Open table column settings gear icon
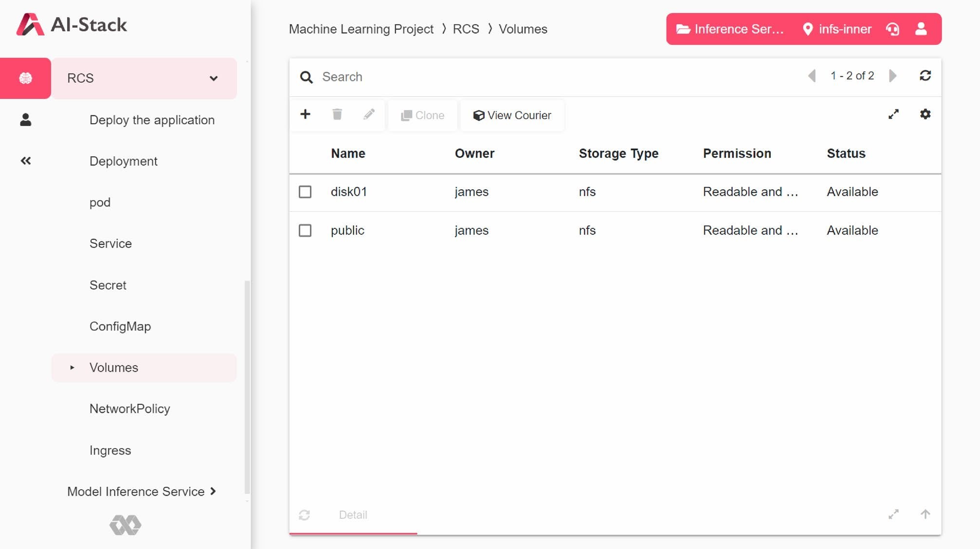This screenshot has height=549, width=980. click(925, 114)
